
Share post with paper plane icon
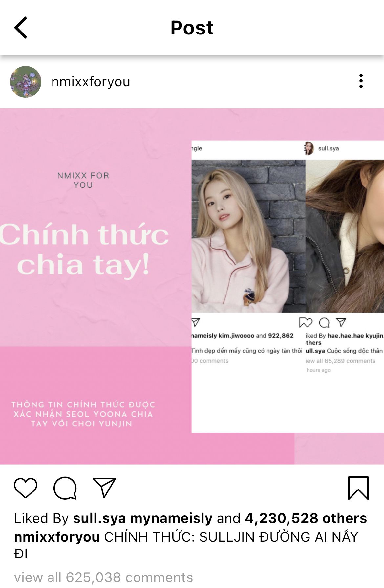[x=104, y=488]
